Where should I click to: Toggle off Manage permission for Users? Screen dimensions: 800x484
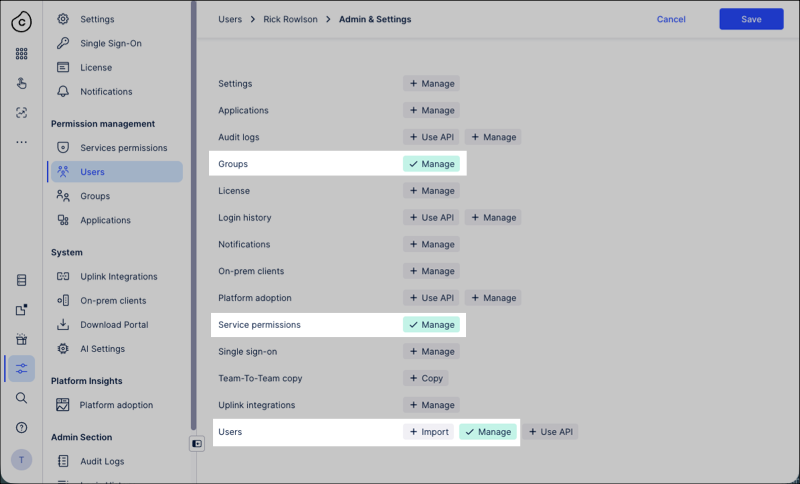click(488, 432)
